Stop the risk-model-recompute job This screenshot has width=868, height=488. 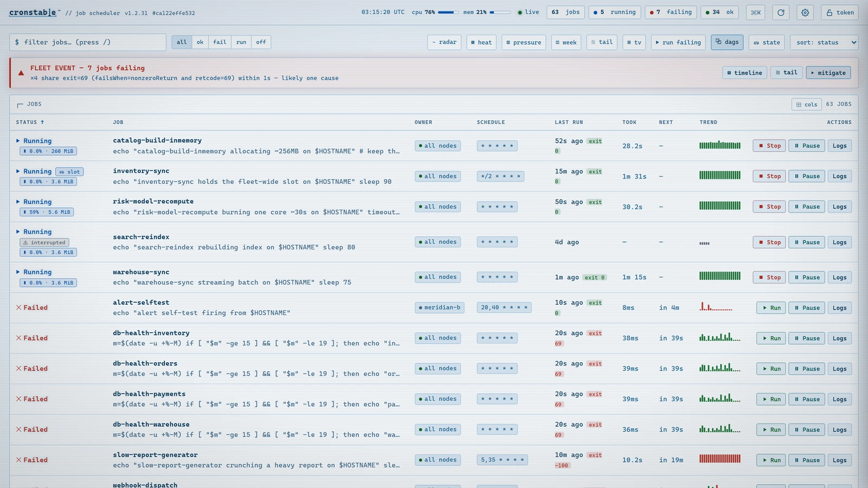coord(769,207)
